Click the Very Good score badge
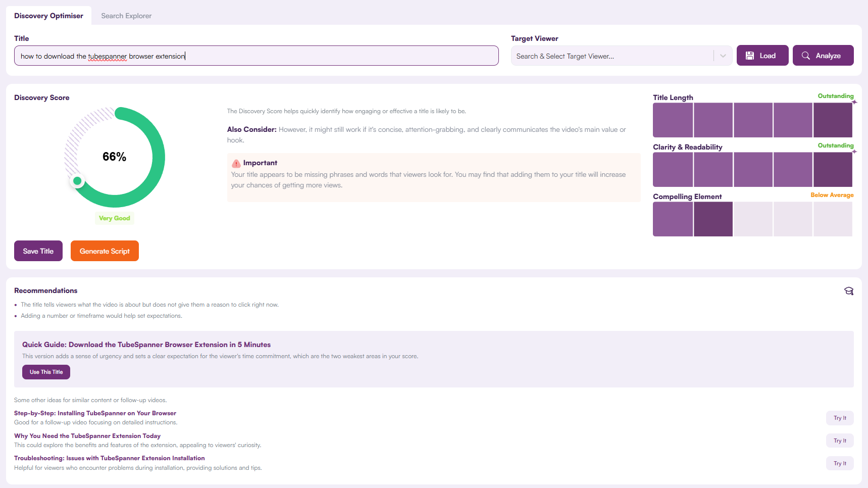The image size is (868, 488). click(115, 218)
